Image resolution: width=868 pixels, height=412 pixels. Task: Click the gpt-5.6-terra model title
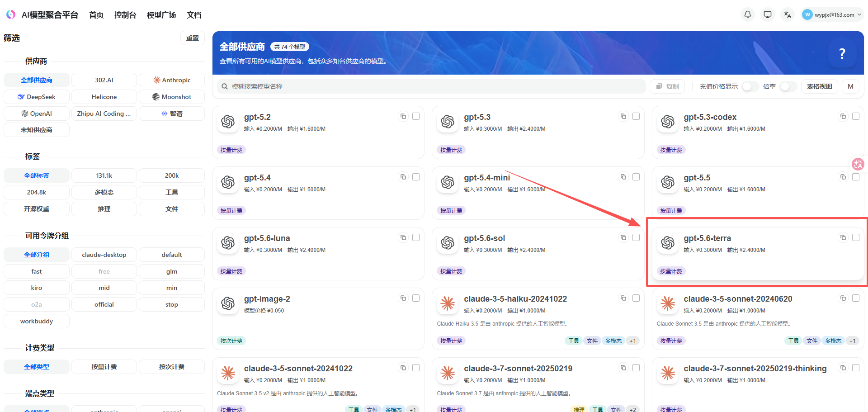click(x=707, y=238)
